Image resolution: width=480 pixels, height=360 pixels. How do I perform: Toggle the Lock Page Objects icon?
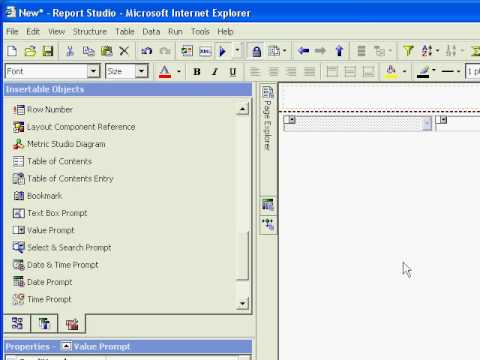pyautogui.click(x=256, y=51)
